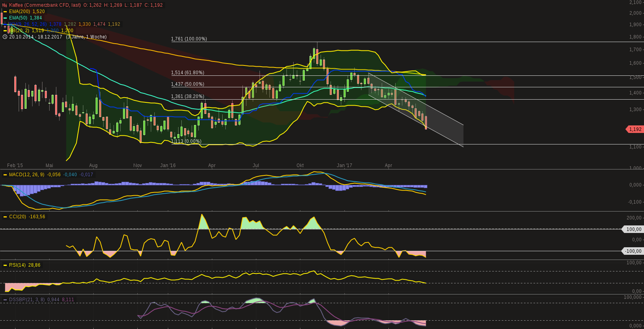Screen dimensions: 644x329
Task: Click the current price tag 1,192
Action: tap(635, 129)
